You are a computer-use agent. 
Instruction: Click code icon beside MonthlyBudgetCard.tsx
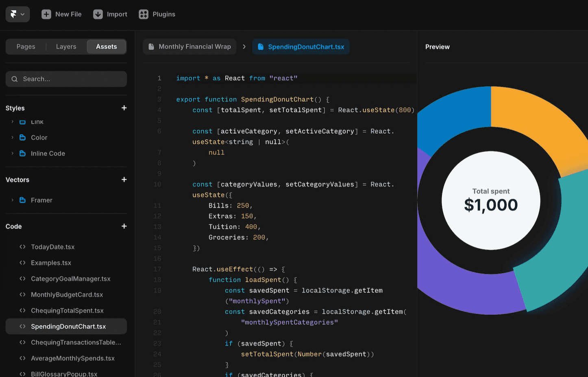pyautogui.click(x=23, y=295)
